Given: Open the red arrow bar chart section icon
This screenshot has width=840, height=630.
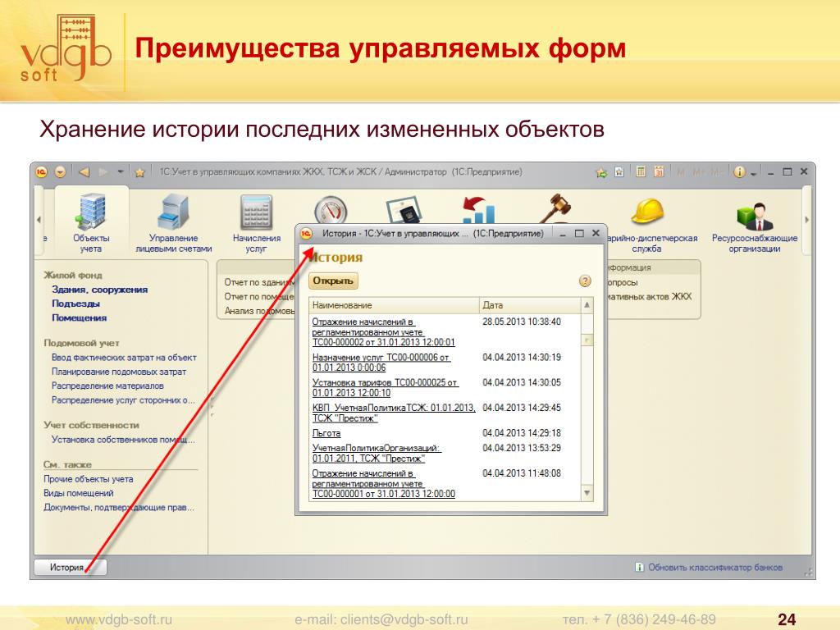Looking at the screenshot, I should 478,210.
